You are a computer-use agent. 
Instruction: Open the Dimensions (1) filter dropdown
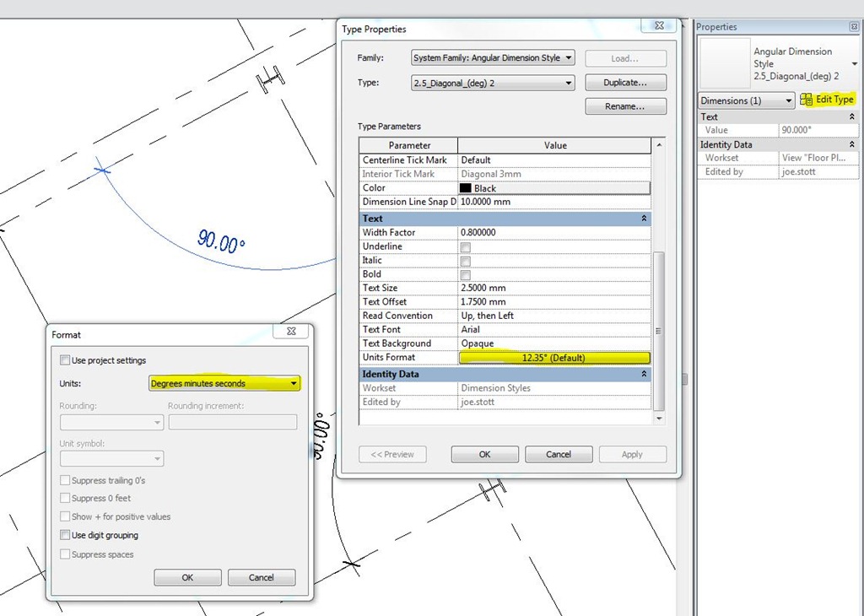coord(747,100)
